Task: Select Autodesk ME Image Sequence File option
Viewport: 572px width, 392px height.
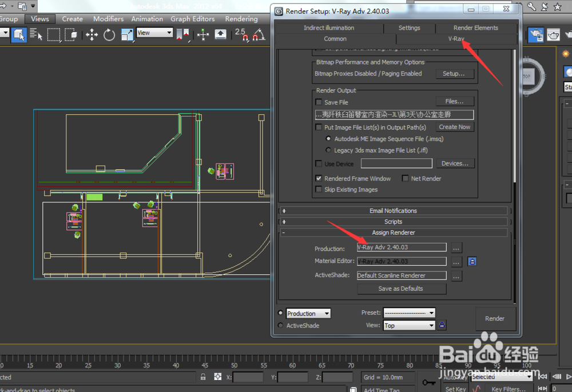Action: pyautogui.click(x=329, y=138)
